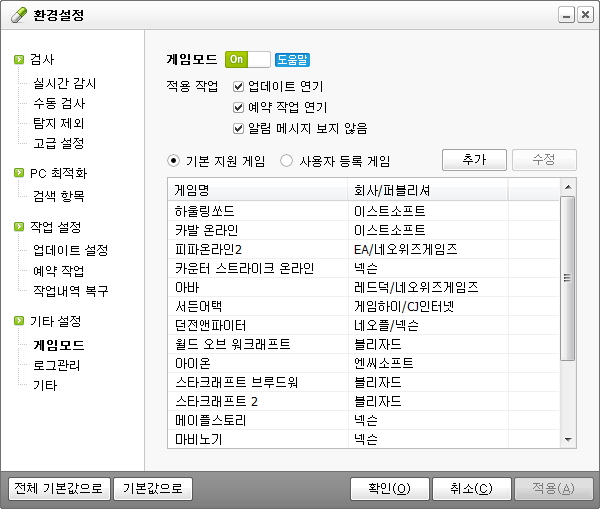Go to 로그관리 settings page
Viewport: 600px width, 509px height.
[56, 365]
